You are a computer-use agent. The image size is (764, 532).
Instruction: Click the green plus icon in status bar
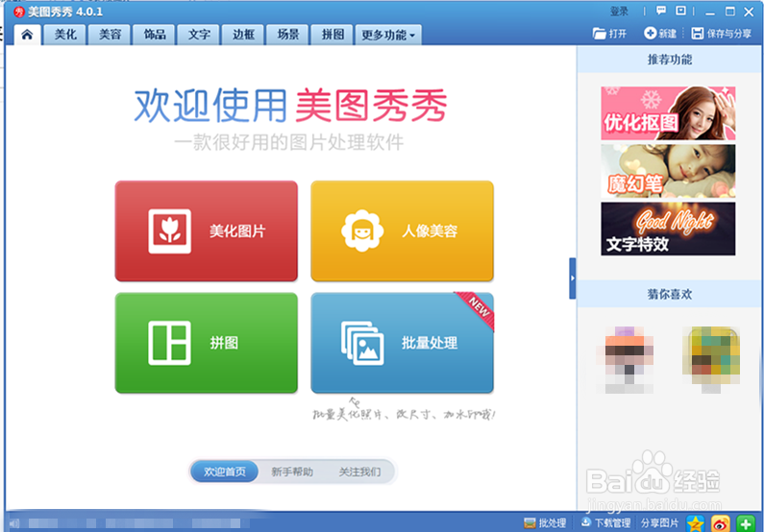pos(746,523)
